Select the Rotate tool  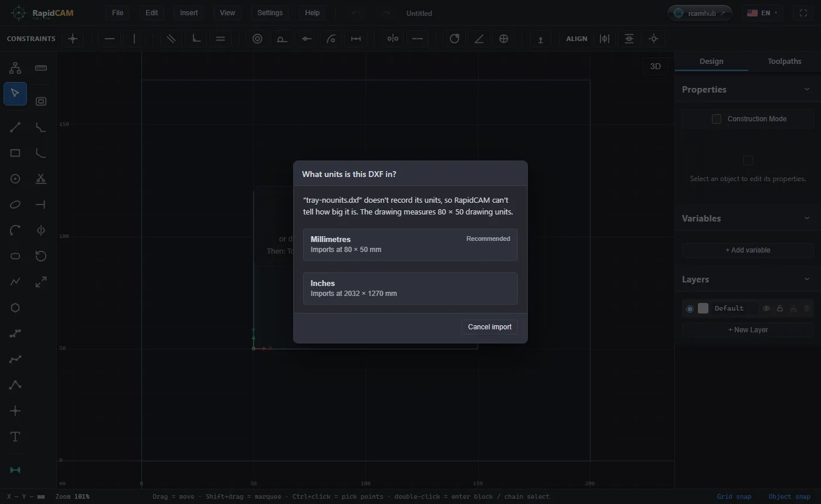pyautogui.click(x=41, y=256)
